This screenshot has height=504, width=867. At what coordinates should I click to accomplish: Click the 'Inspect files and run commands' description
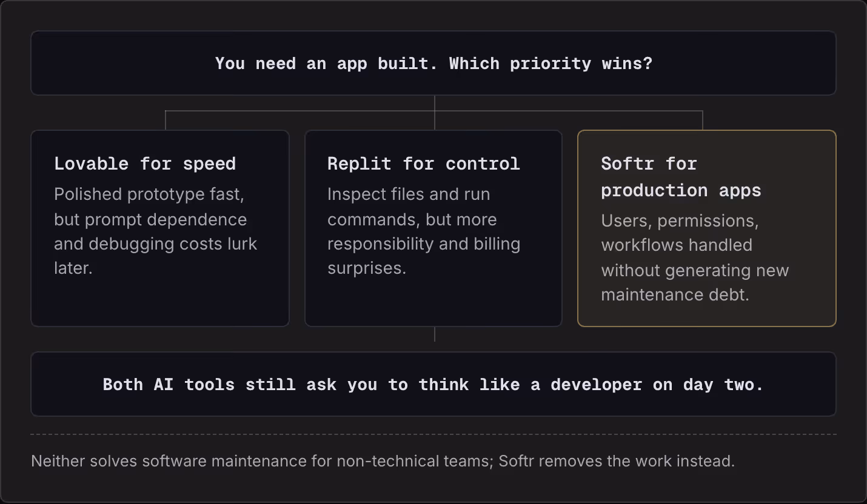click(424, 231)
